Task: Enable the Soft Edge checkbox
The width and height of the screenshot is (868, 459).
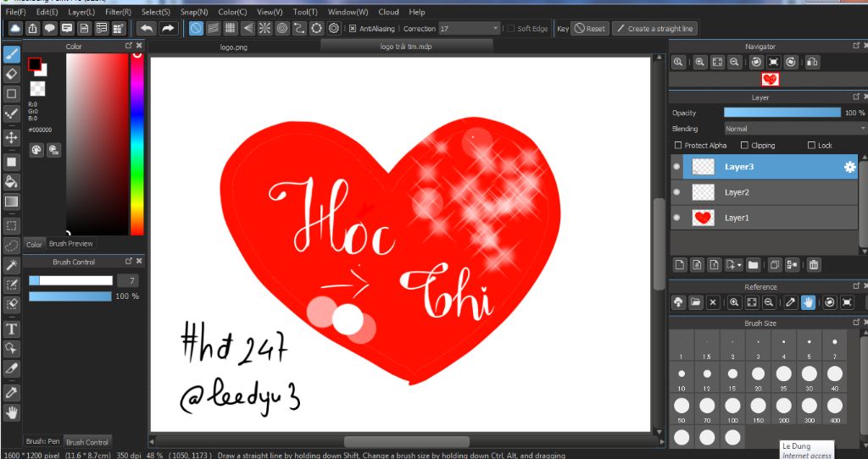Action: click(x=511, y=29)
